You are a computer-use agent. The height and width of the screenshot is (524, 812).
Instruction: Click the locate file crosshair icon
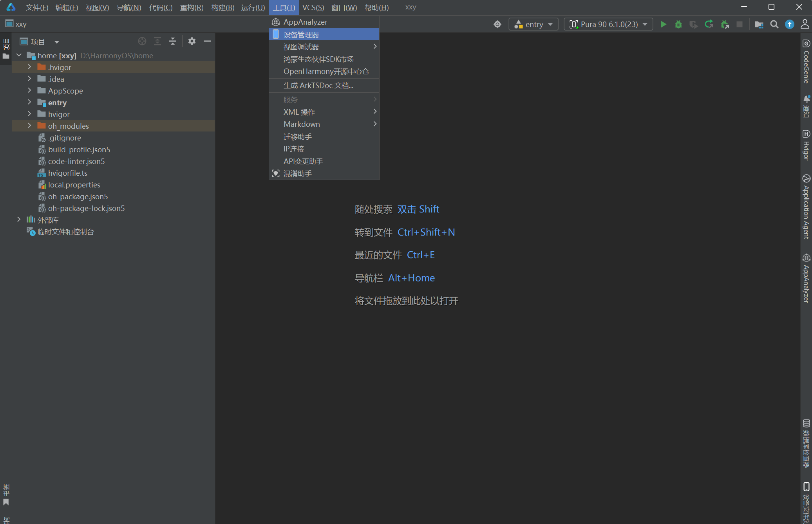[142, 41]
